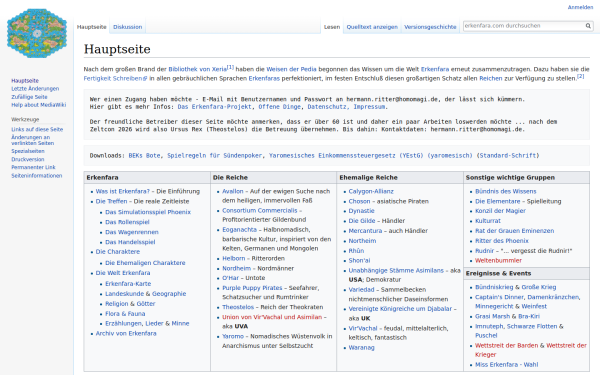This screenshot has height=375, width=600.
Task: Open the Quelltext anzeigen tab
Action: tap(372, 27)
